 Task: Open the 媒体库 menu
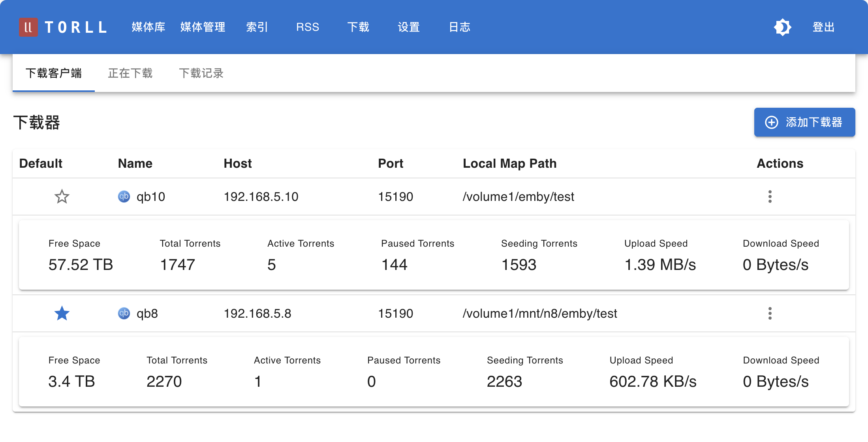point(148,27)
